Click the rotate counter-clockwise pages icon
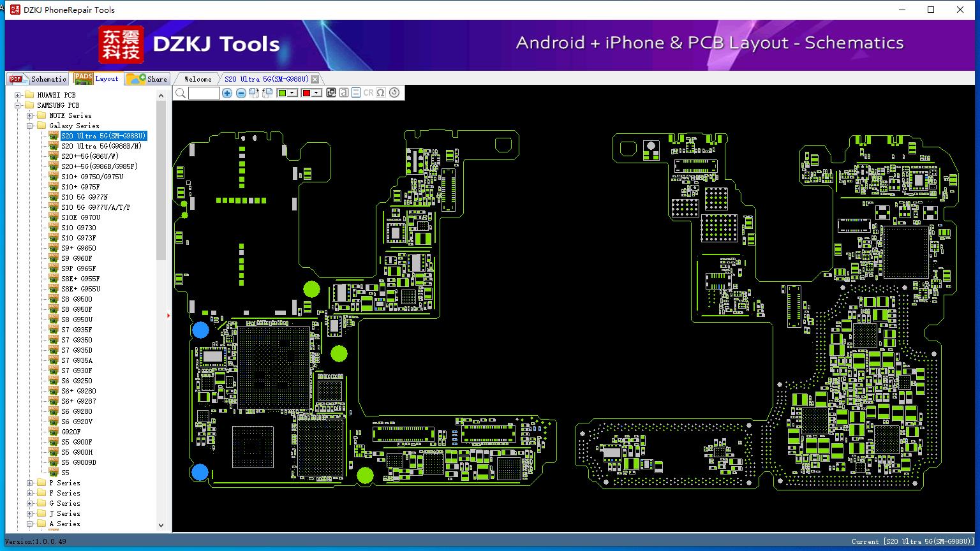Image resolution: width=980 pixels, height=551 pixels. point(267,93)
